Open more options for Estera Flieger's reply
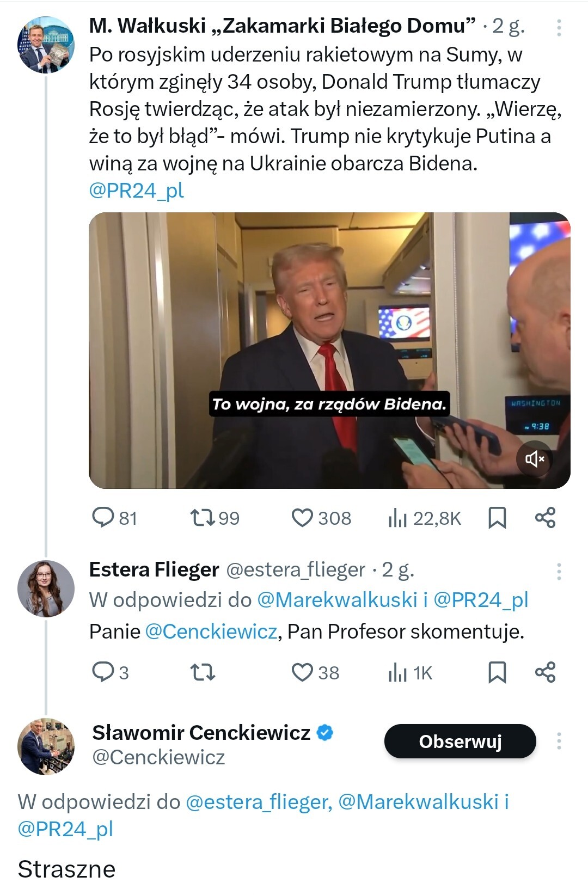 coord(559,571)
